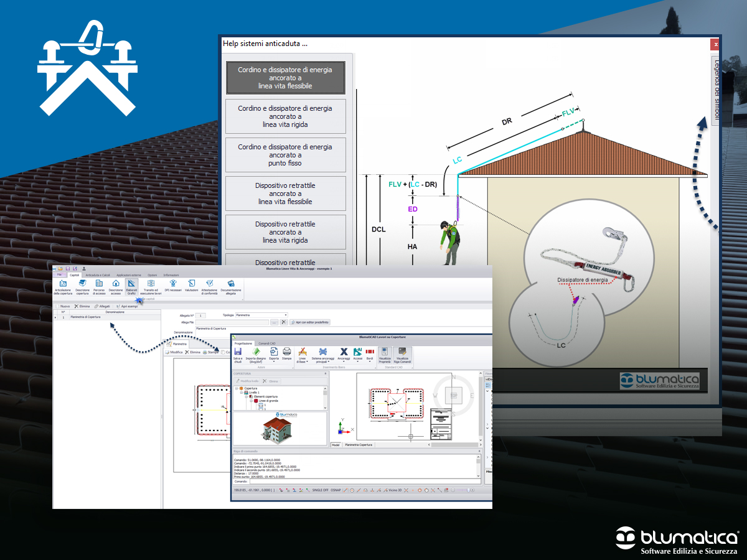Viewport: 747px width, 560px height.
Task: Click the delete X button beside Allega File
Action: tap(283, 322)
